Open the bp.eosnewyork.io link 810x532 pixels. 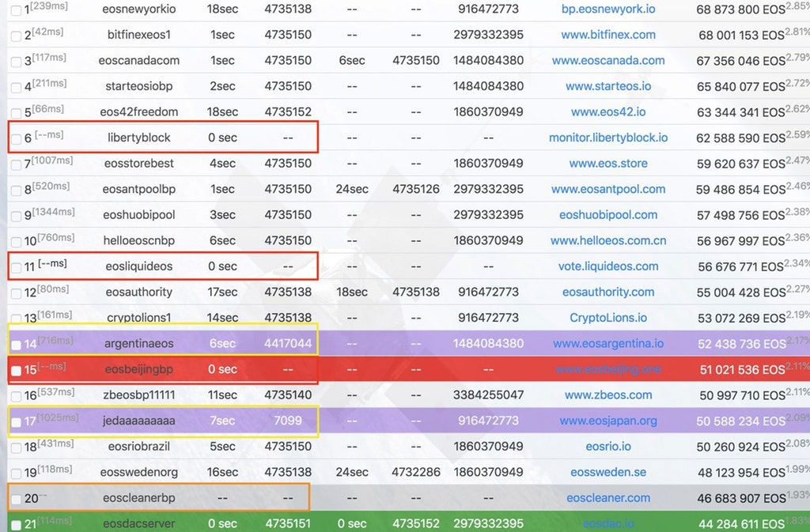[x=608, y=9]
